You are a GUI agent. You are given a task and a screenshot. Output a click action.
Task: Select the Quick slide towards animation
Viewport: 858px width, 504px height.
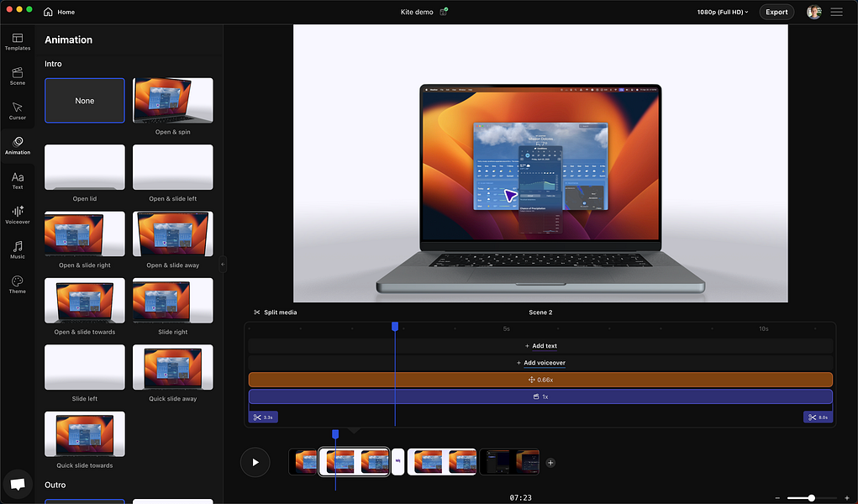point(85,434)
